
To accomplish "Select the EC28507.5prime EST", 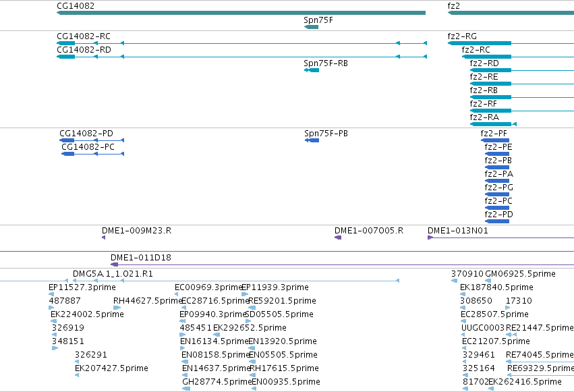I will click(x=463, y=321).
